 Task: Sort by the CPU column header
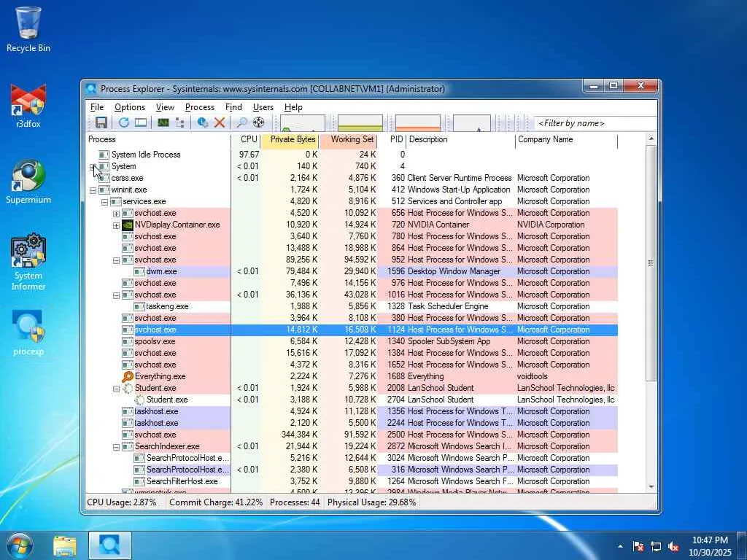[247, 139]
